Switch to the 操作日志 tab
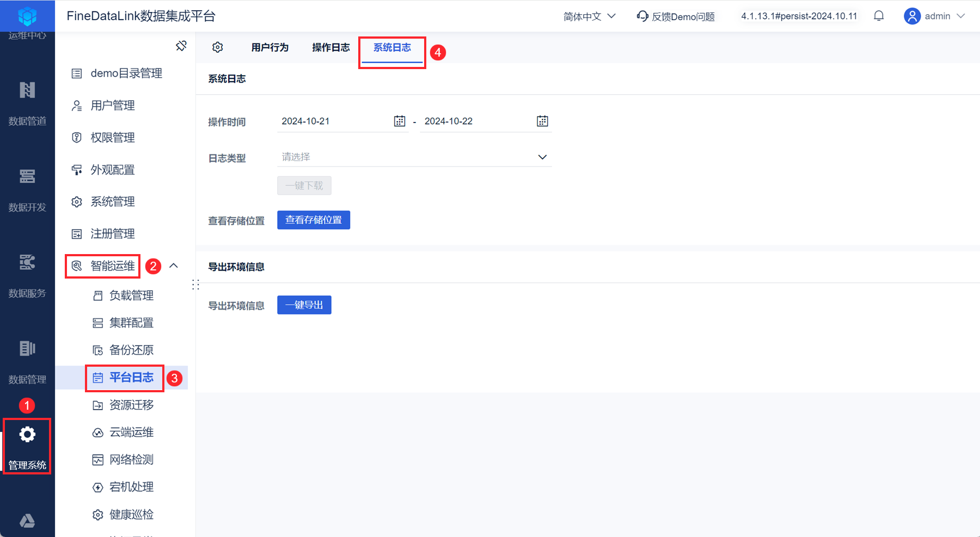This screenshot has height=537, width=980. point(331,48)
